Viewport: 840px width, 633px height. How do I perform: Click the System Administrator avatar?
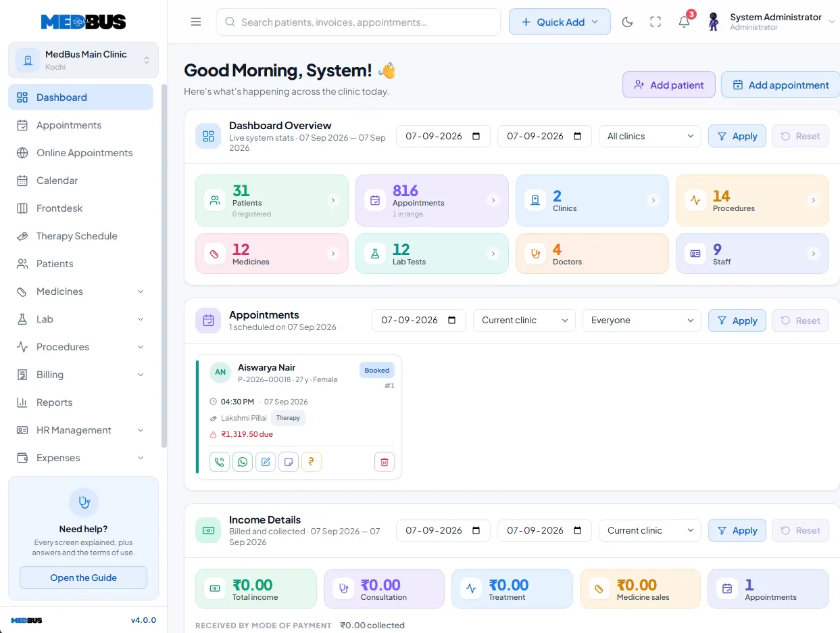coord(714,22)
